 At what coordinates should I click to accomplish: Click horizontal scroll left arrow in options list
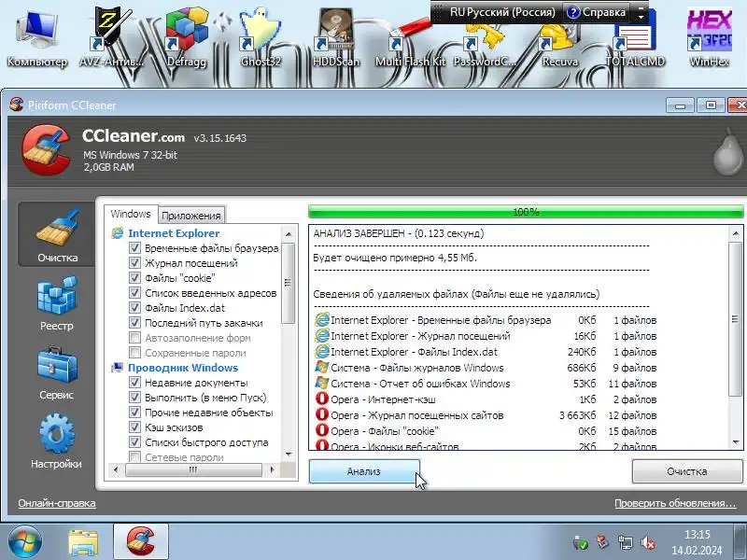pos(116,469)
